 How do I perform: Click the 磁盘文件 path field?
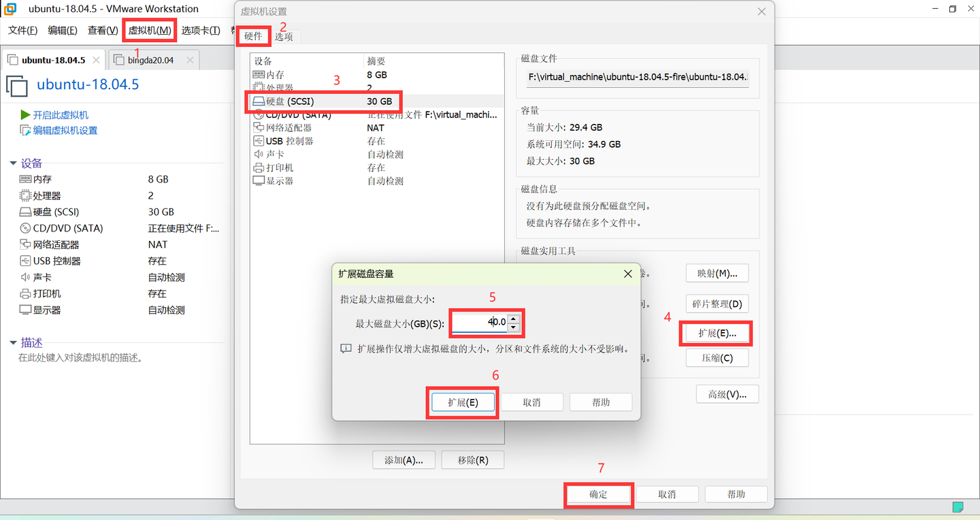[638, 77]
